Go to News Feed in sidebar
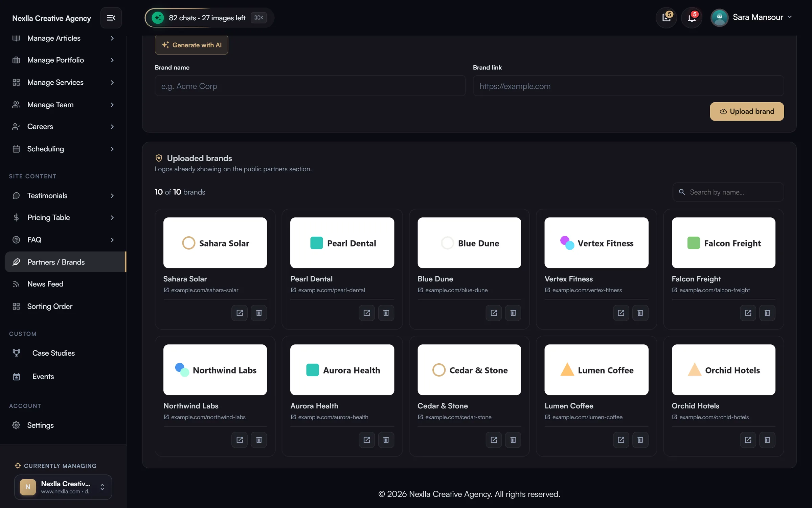The width and height of the screenshot is (812, 508). [x=65, y=284]
